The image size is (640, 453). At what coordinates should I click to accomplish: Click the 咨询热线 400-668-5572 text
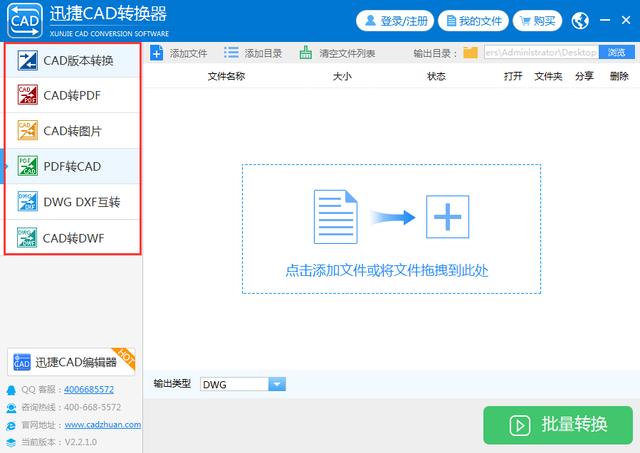click(x=71, y=407)
